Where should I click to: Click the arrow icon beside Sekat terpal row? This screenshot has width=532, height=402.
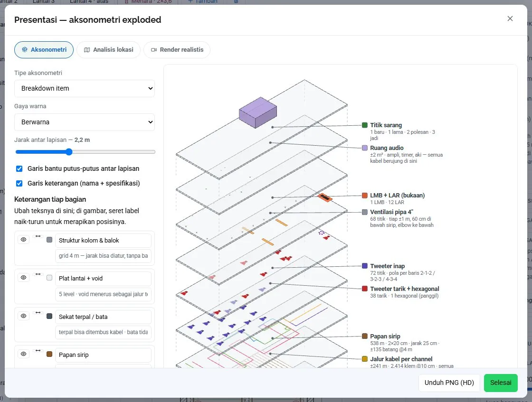pos(38,312)
